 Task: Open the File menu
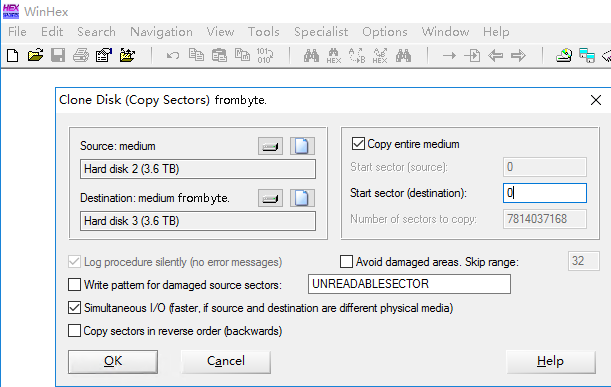17,32
